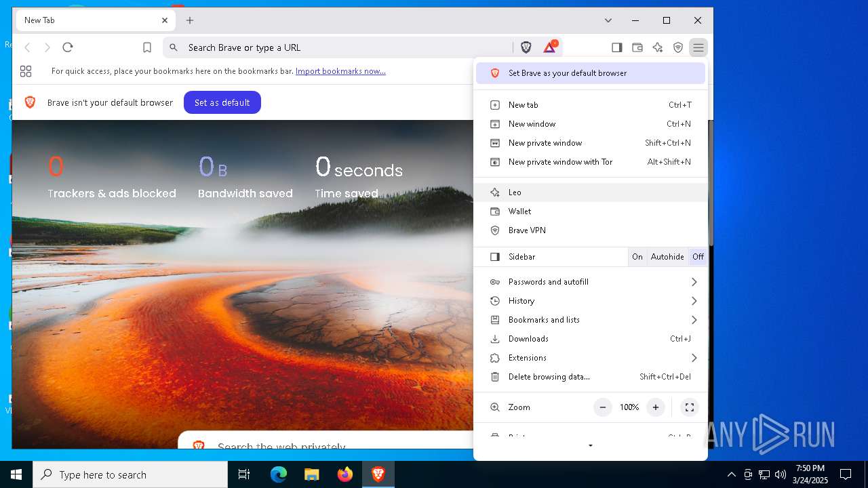Open the tab search dropdown arrow
The image size is (868, 488).
click(608, 20)
